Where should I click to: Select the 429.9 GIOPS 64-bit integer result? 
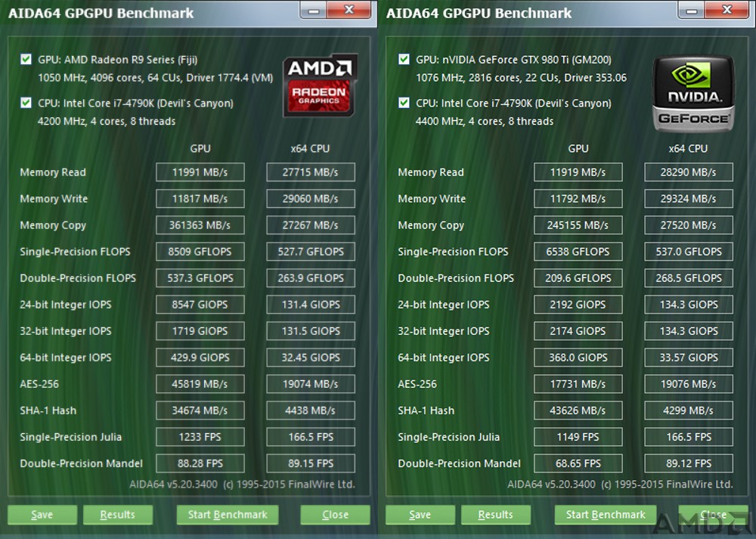click(x=200, y=358)
